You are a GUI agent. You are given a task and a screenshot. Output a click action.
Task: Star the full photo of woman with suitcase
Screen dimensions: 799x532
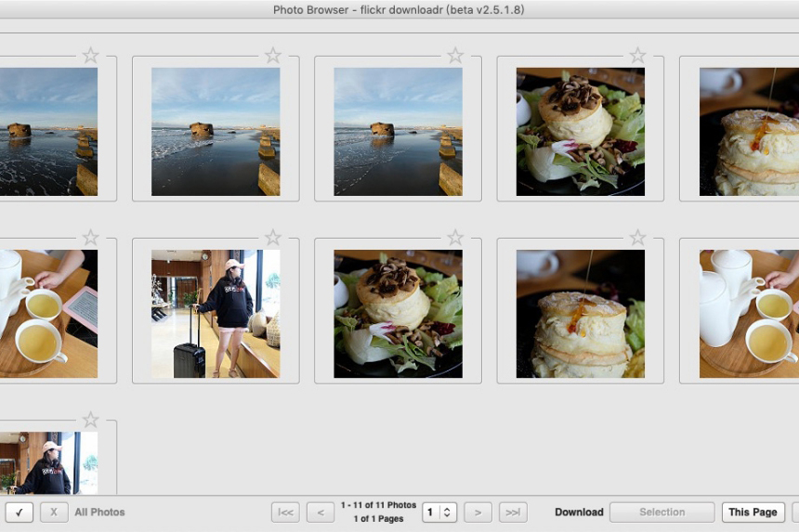pos(273,238)
